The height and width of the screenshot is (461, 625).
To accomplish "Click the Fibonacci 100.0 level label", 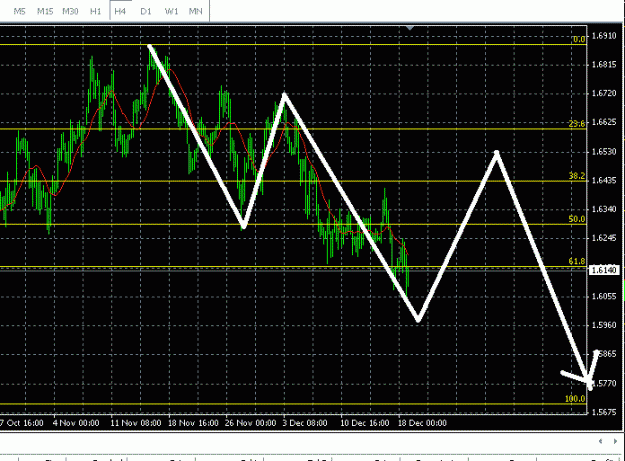I will tap(575, 399).
